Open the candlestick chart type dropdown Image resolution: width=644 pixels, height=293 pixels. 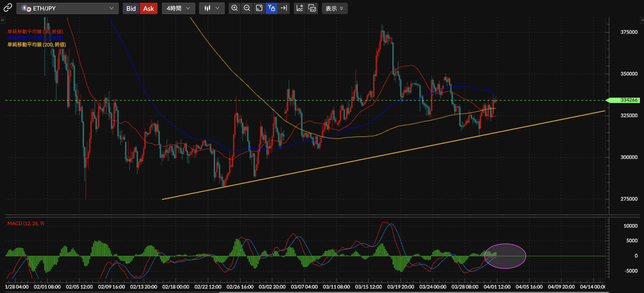coord(212,8)
